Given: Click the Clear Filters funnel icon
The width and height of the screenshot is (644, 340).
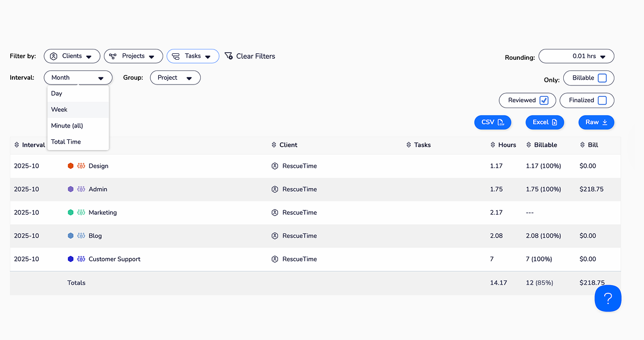Looking at the screenshot, I should [x=228, y=56].
